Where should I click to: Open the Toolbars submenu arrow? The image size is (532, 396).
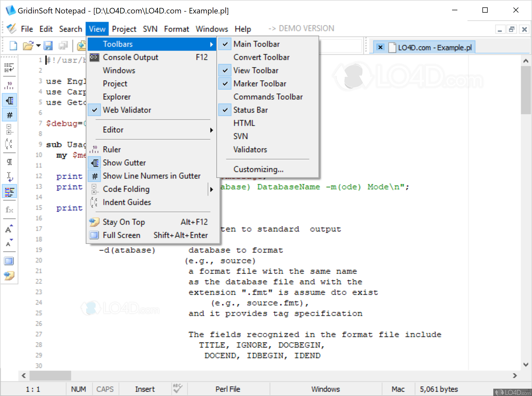[x=211, y=44]
